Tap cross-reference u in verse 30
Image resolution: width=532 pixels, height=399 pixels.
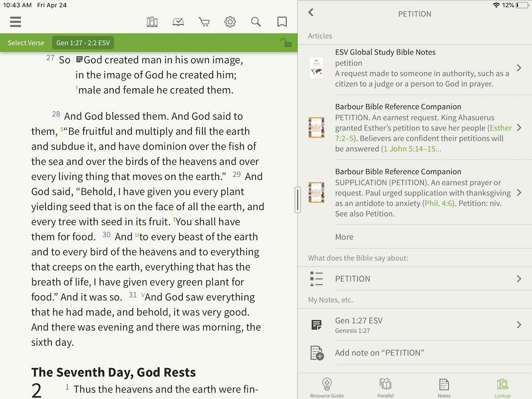(137, 234)
